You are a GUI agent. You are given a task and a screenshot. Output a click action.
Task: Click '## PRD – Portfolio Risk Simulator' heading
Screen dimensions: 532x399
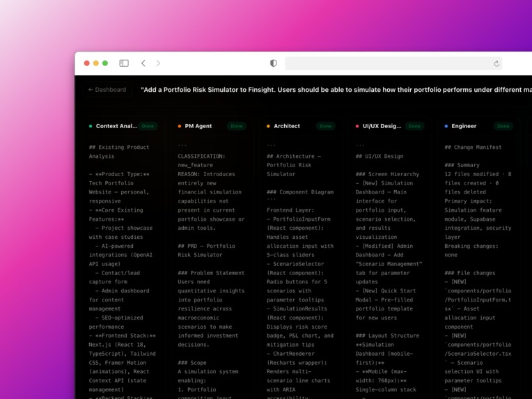(206, 251)
